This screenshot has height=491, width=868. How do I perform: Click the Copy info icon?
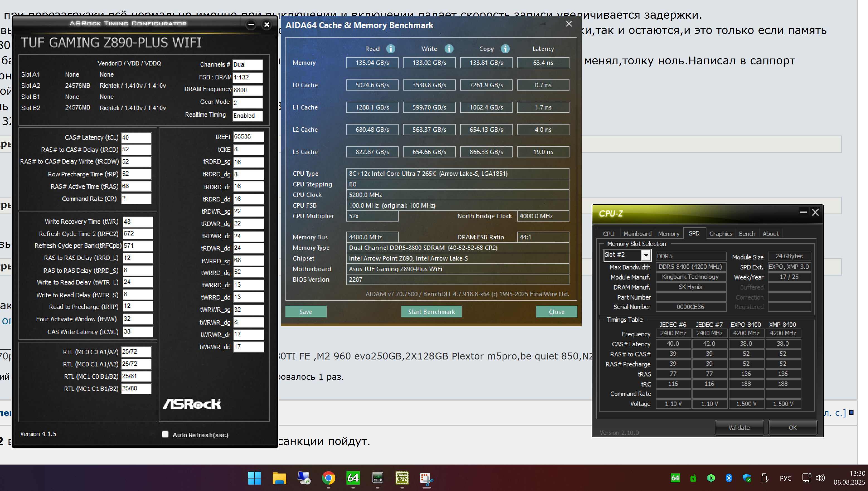505,49
